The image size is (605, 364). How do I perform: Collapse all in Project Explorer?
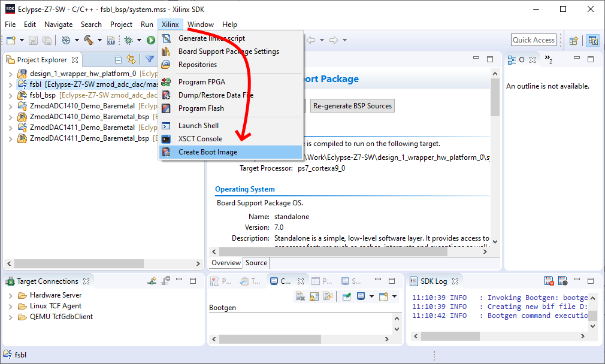pos(118,60)
